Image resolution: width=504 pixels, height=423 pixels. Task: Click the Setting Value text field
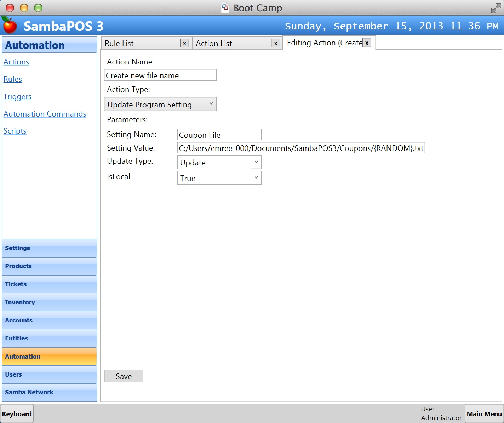click(x=300, y=148)
